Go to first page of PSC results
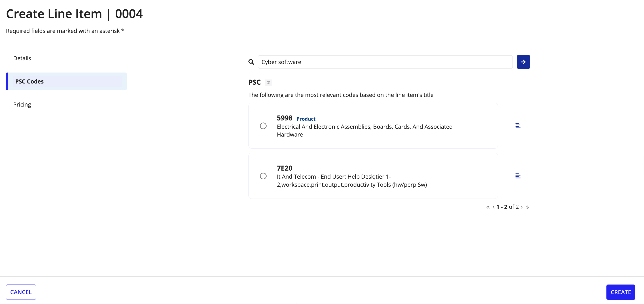The image size is (644, 304). [x=487, y=207]
